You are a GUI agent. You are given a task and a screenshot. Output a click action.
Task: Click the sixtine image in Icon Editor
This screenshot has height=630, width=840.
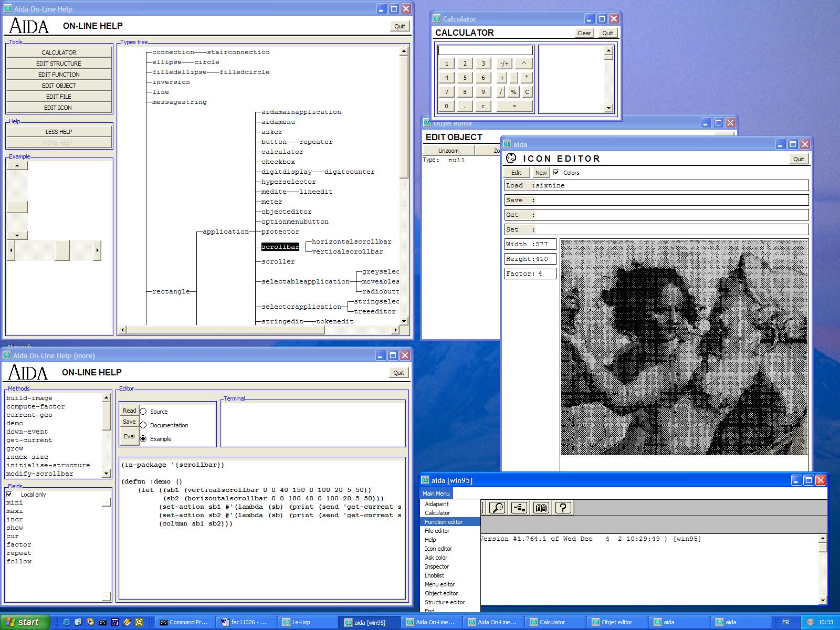pos(684,347)
